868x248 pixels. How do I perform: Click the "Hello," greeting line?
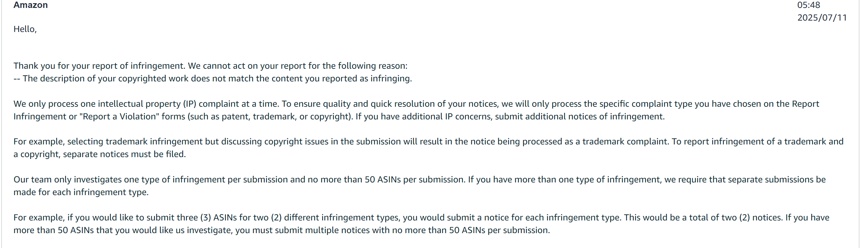pos(25,29)
